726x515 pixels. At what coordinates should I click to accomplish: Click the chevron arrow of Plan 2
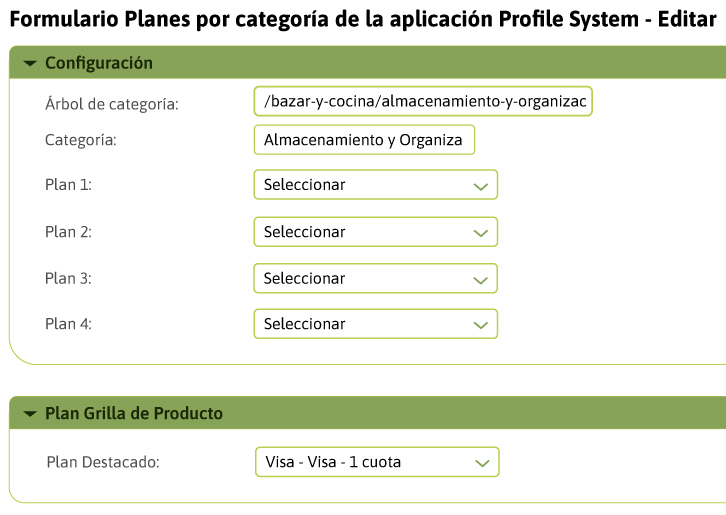(x=480, y=233)
